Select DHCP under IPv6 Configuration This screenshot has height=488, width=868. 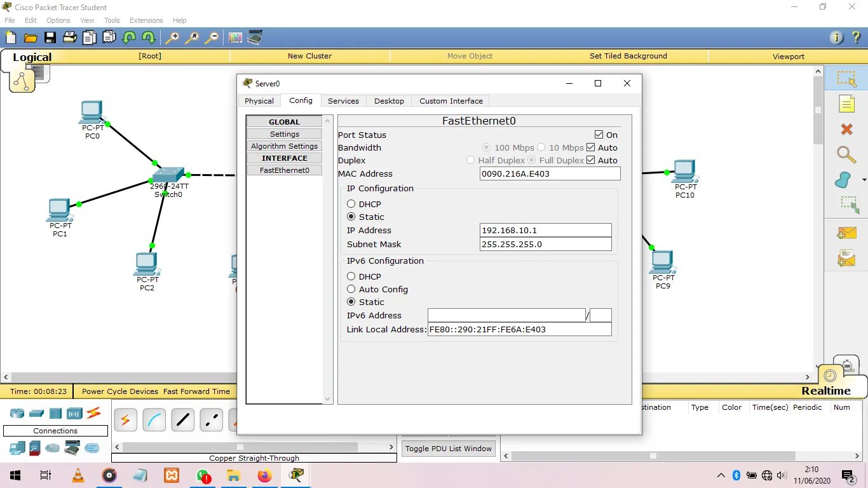click(x=351, y=276)
